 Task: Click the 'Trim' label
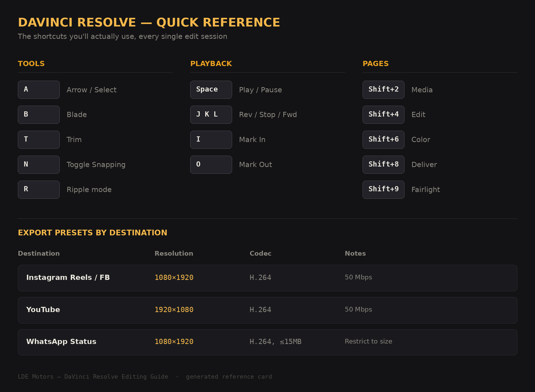point(74,140)
